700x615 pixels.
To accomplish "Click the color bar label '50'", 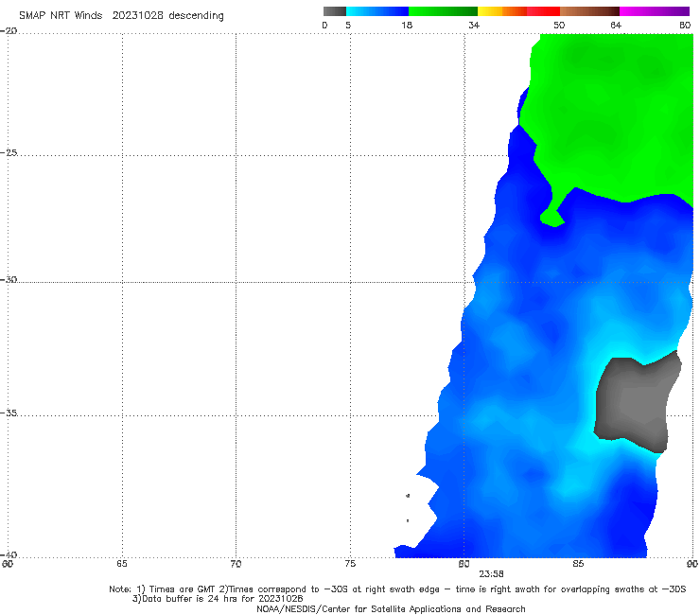I will click(x=559, y=25).
